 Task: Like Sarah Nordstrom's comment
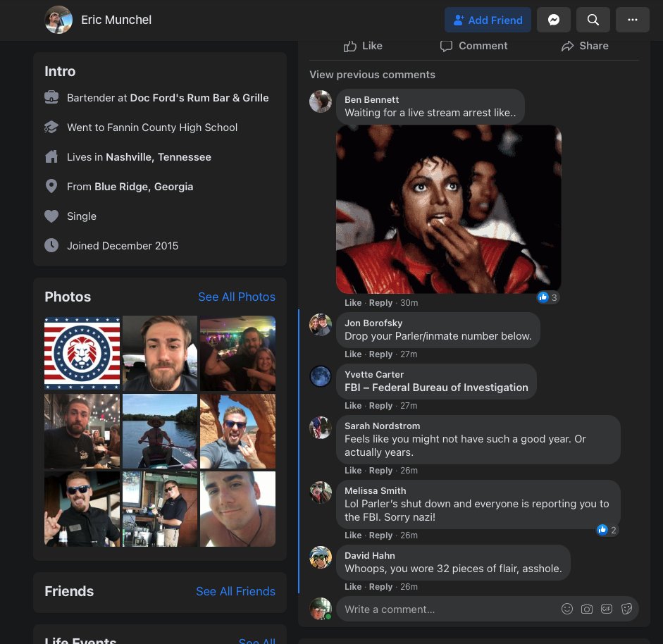pos(353,471)
